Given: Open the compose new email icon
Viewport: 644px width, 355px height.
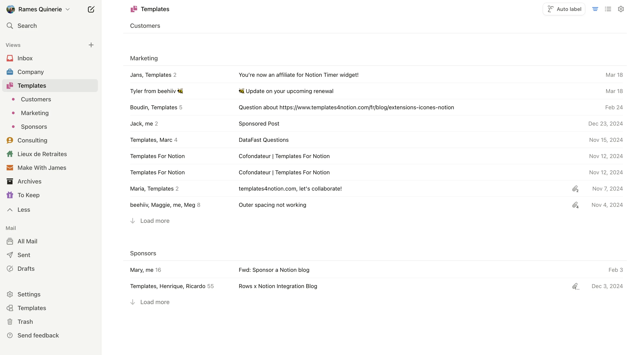Looking at the screenshot, I should pyautogui.click(x=91, y=9).
